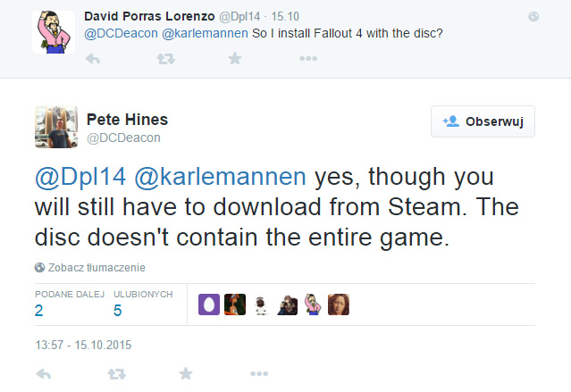Click the globe icon on David's tweet
This screenshot has width=571, height=392.
click(x=533, y=16)
